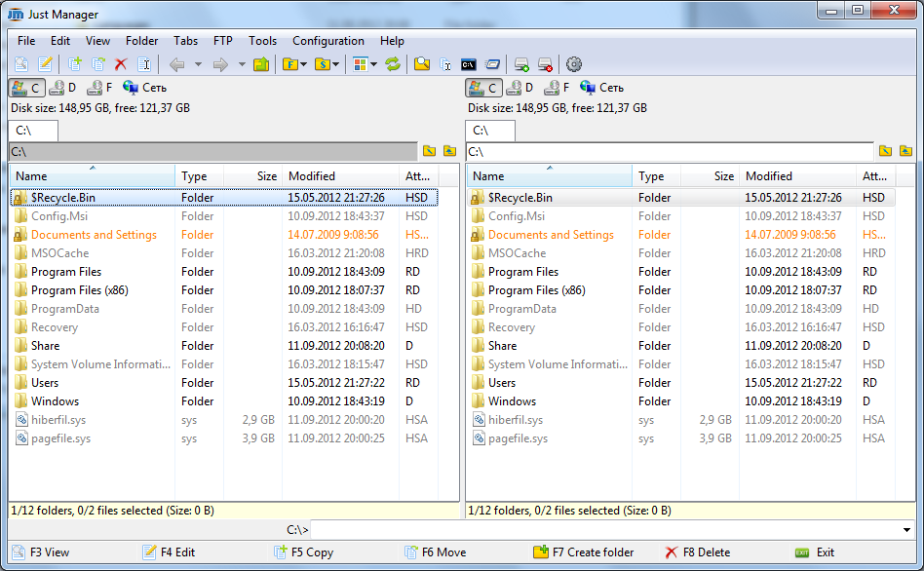924x571 pixels.
Task: Click the C:\> command line input
Action: 606,530
